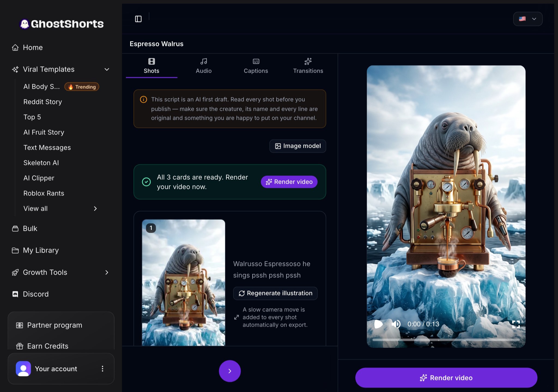The width and height of the screenshot is (558, 392).
Task: Select Reddit Story template
Action: click(43, 102)
